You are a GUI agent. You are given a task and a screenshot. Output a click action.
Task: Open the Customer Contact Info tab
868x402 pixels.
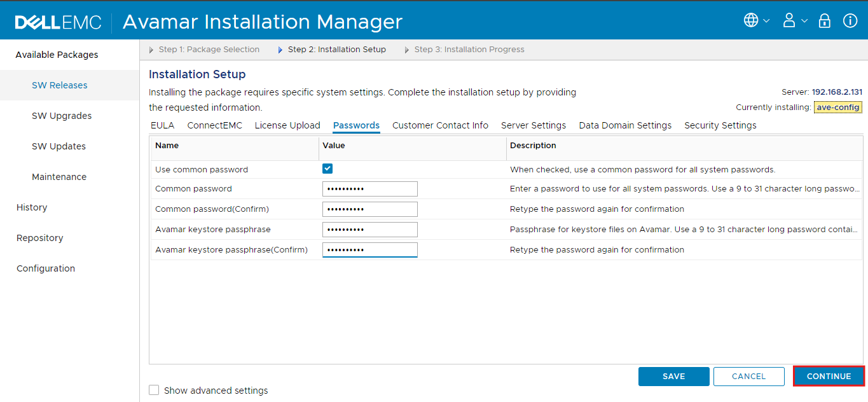click(440, 125)
